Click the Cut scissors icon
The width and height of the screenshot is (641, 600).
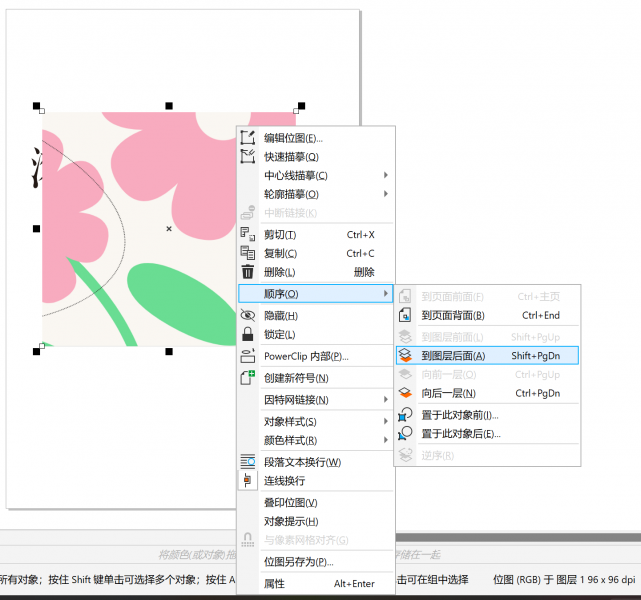248,235
